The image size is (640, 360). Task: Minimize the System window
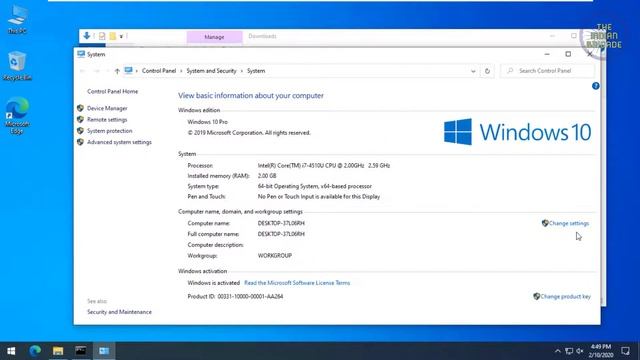[x=547, y=54]
